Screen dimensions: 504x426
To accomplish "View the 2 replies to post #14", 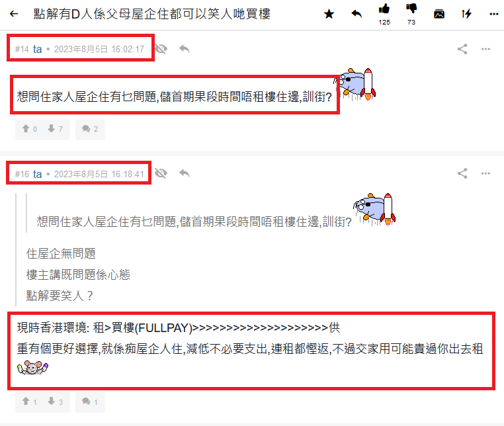I will [x=90, y=129].
